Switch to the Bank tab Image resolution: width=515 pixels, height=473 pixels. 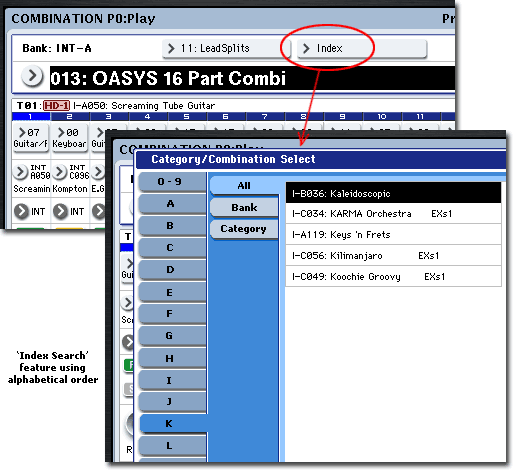point(244,207)
